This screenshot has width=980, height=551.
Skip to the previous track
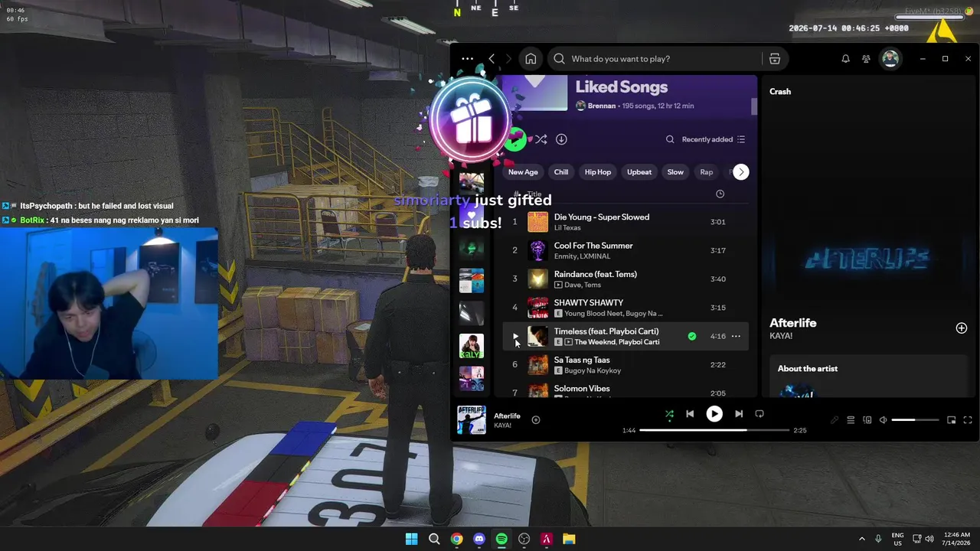pos(690,414)
